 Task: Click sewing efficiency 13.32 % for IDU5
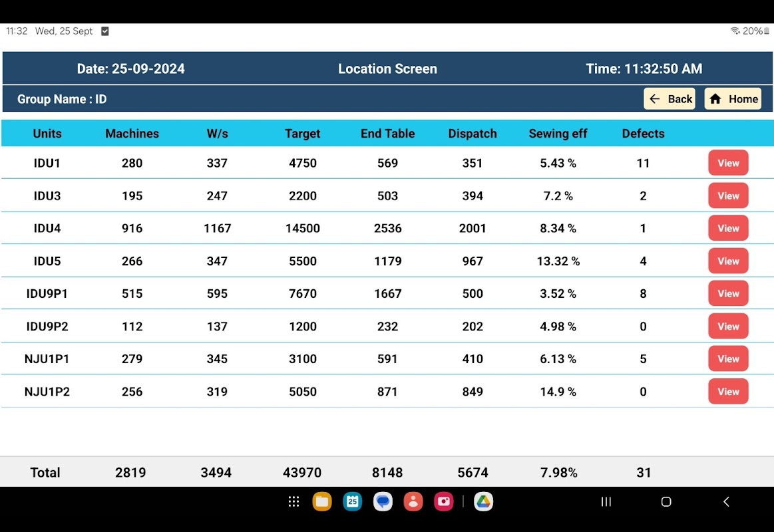click(558, 261)
